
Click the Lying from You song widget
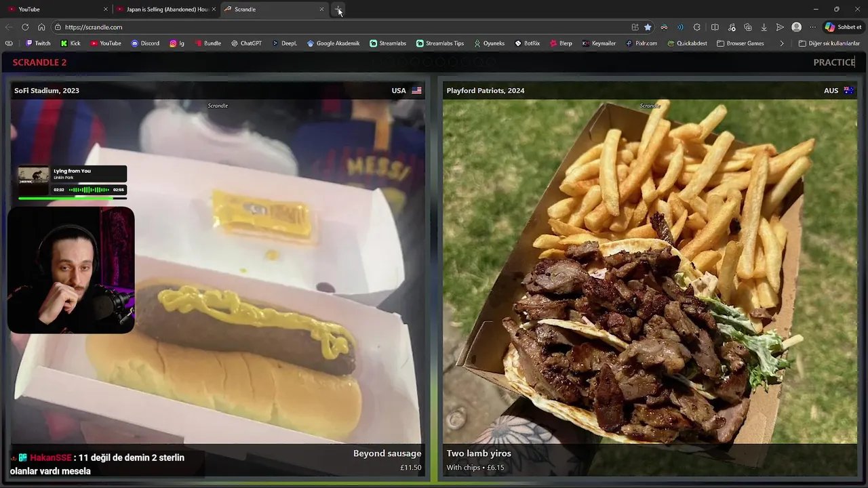(x=72, y=182)
